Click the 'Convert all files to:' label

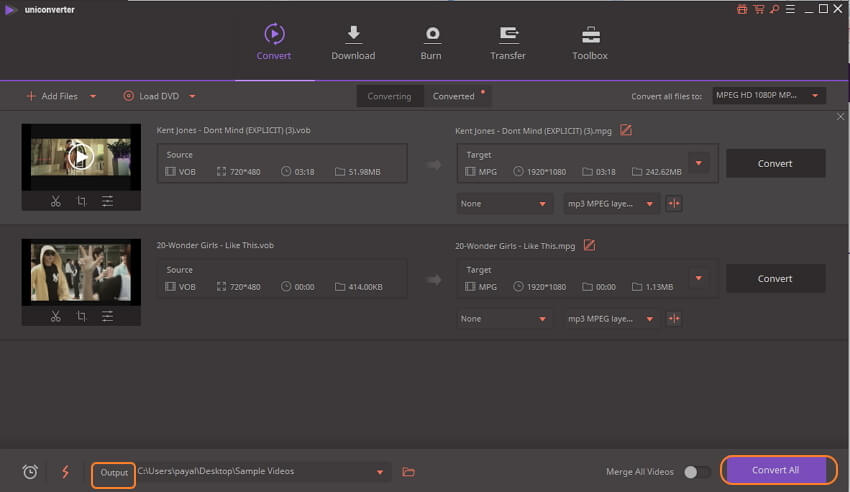666,96
